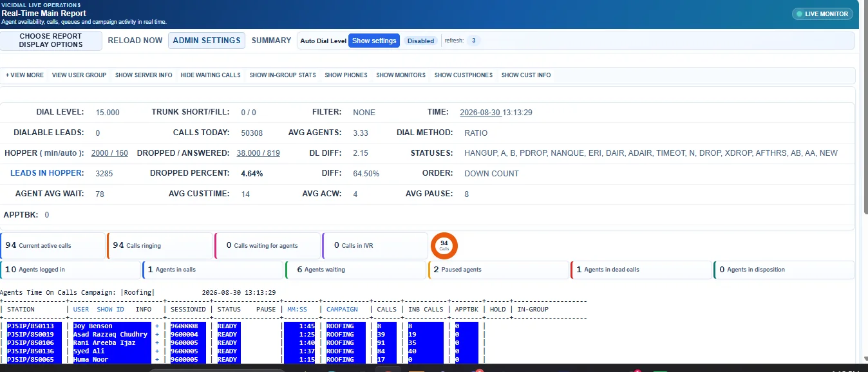The width and height of the screenshot is (868, 372).
Task: Select Agents logged in card
Action: pyautogui.click(x=71, y=270)
